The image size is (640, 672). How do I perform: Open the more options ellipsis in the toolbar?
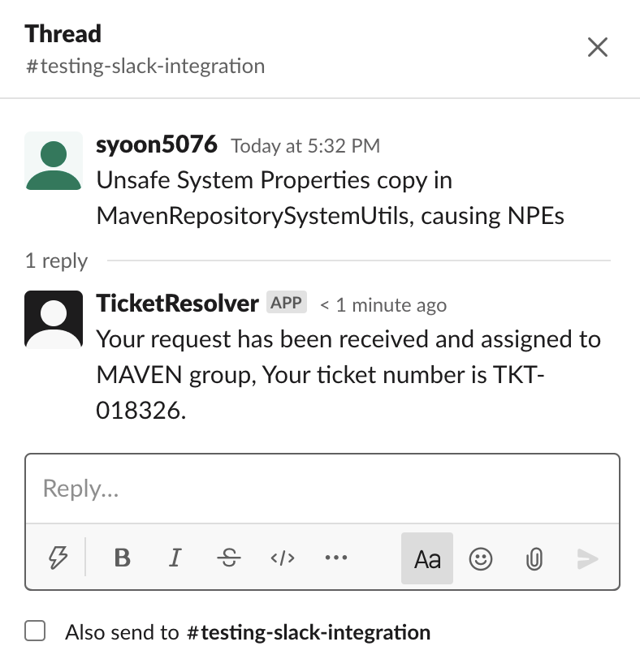(335, 558)
